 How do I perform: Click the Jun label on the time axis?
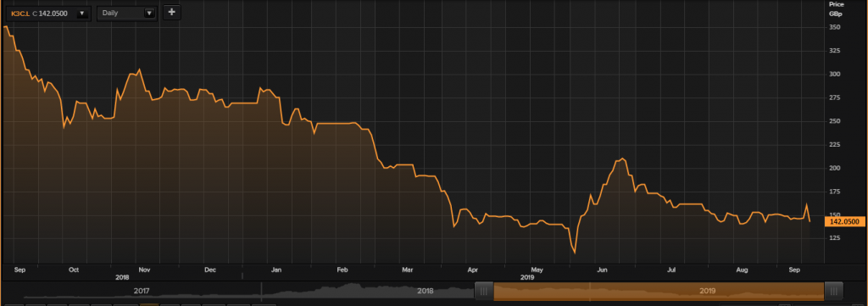point(603,270)
